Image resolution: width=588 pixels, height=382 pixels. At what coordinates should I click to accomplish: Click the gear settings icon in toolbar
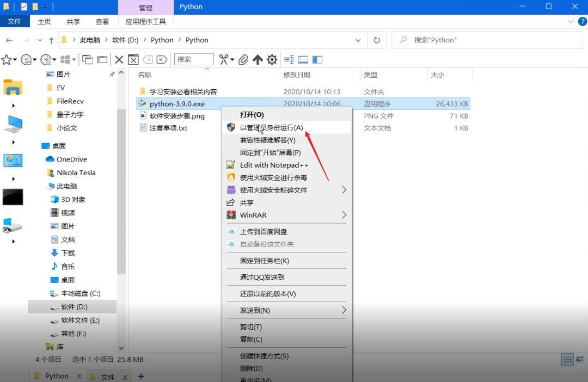[x=272, y=59]
